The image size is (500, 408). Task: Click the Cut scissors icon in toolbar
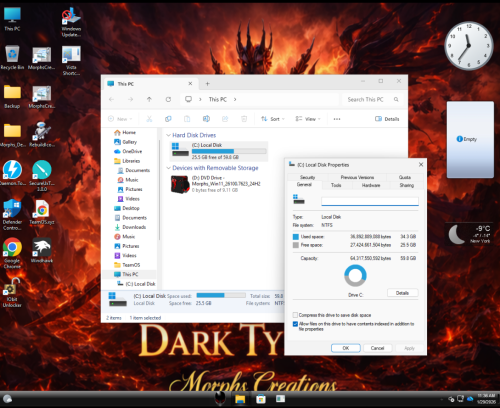click(149, 119)
